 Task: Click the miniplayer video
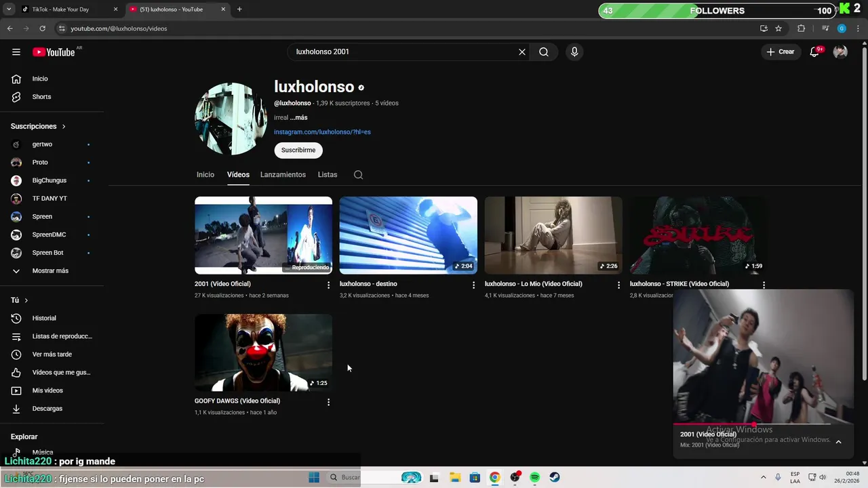click(763, 357)
